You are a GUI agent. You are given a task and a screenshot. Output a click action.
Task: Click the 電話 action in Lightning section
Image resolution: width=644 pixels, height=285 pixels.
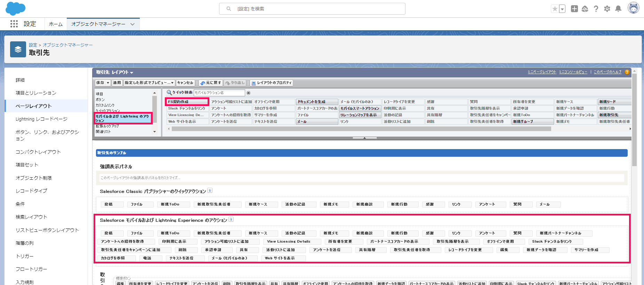(151, 258)
